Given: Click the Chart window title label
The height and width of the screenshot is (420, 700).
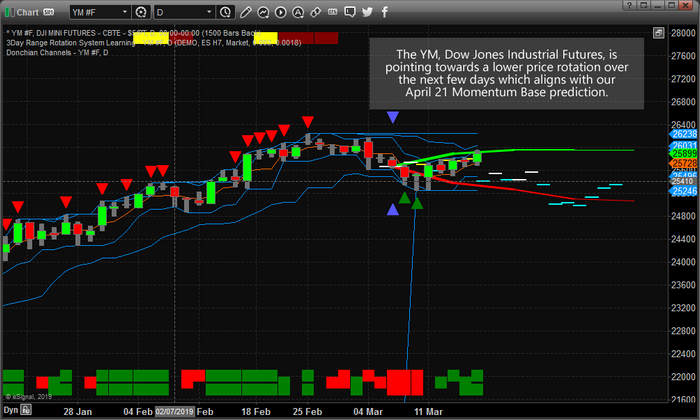Looking at the screenshot, I should point(28,12).
